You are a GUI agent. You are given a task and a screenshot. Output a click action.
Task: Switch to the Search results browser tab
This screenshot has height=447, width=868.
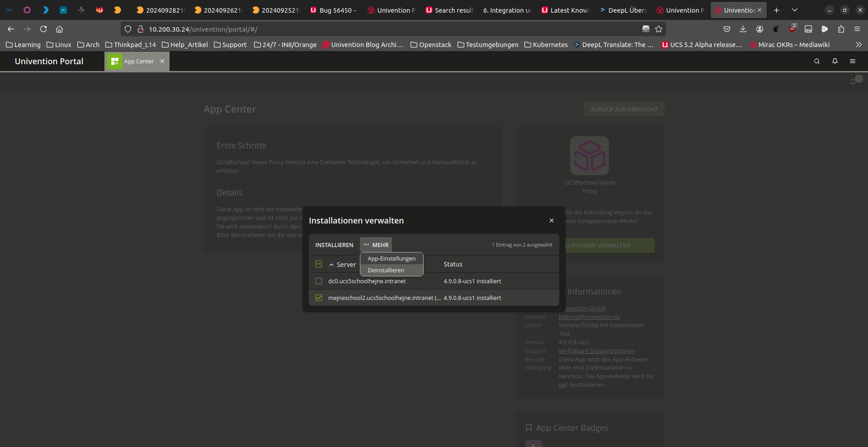tap(450, 10)
